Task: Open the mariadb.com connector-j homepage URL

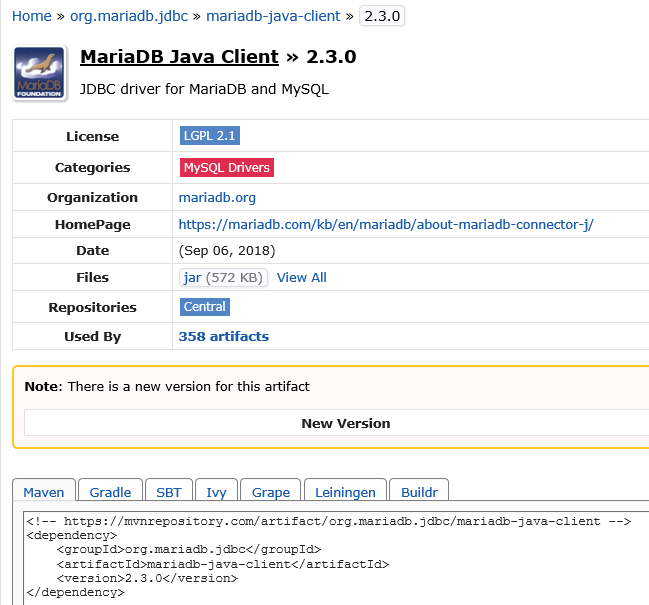Action: [386, 224]
